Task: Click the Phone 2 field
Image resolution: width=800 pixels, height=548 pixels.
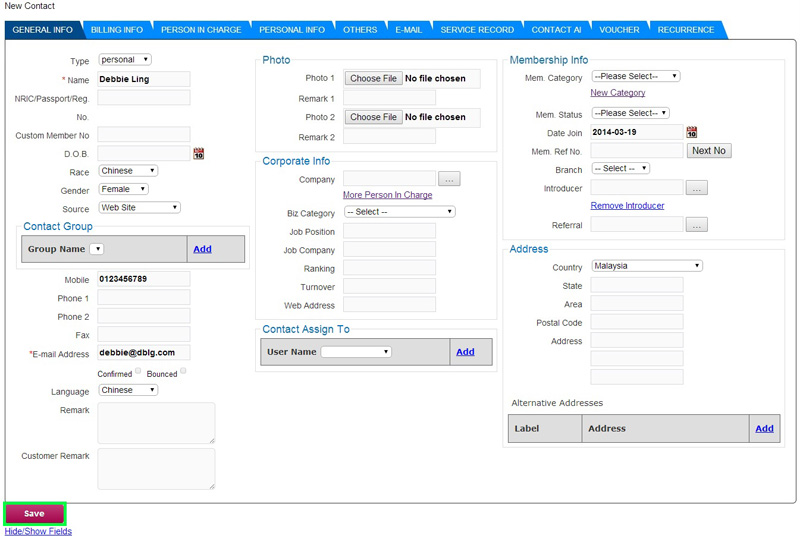Action: pyautogui.click(x=144, y=316)
